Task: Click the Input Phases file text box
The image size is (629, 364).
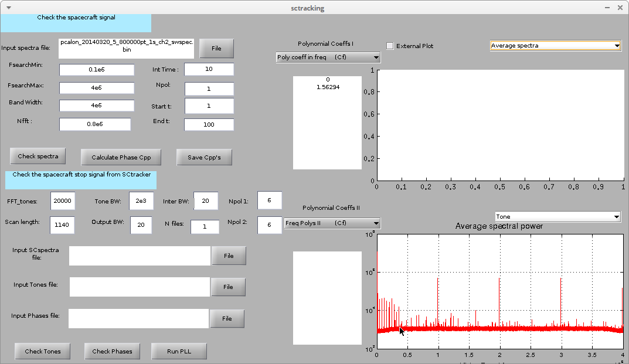Action: point(138,318)
